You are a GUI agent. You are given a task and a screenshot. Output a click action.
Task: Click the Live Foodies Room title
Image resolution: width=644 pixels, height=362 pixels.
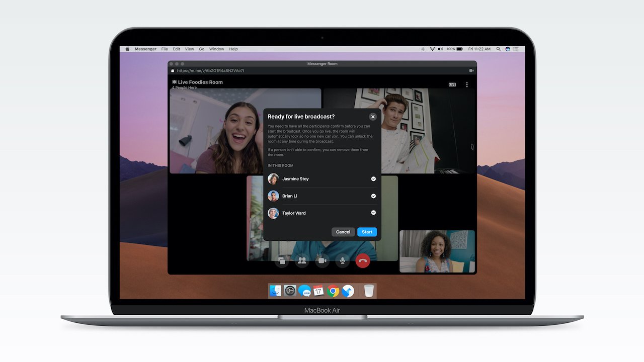tap(200, 82)
